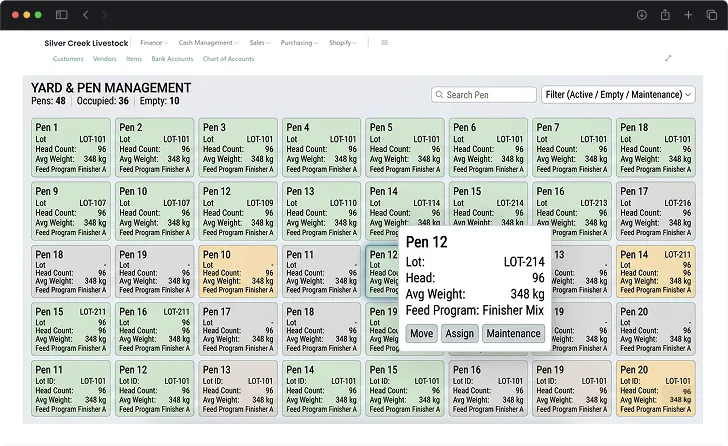Open the Chart of Accounts link
728x446 pixels.
pyautogui.click(x=228, y=59)
